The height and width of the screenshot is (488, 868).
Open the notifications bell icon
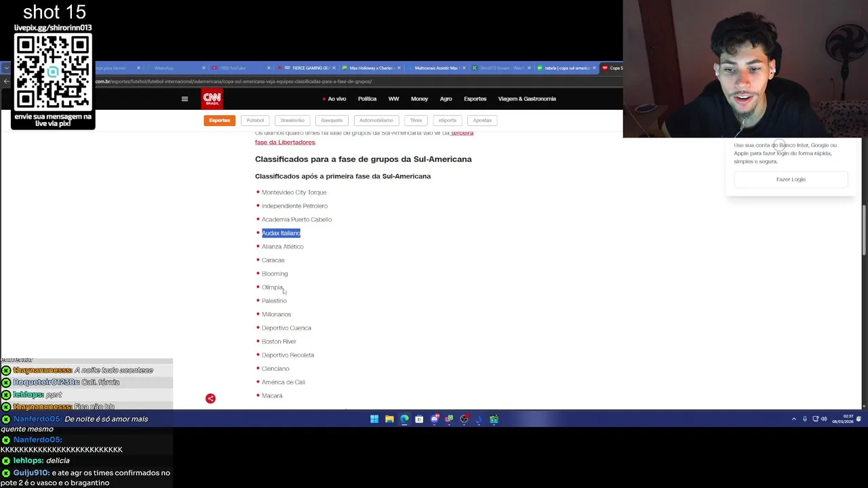[x=859, y=420]
